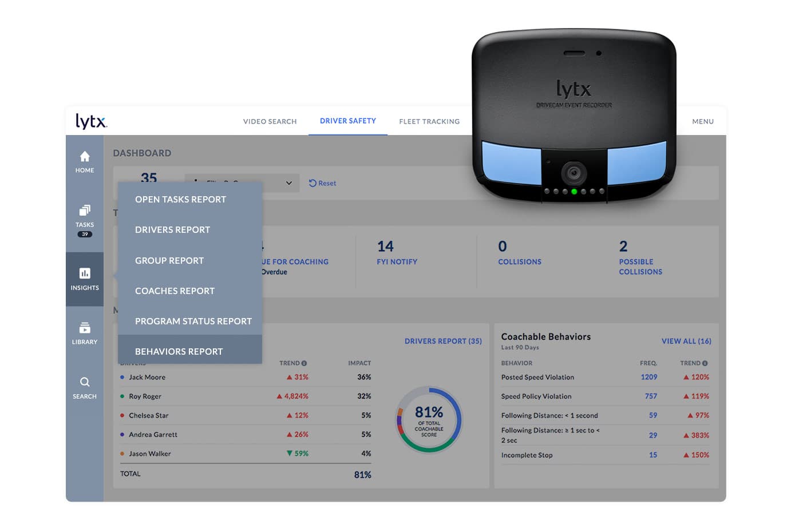The width and height of the screenshot is (799, 532).
Task: Switch to the Video Search tab
Action: pos(270,121)
